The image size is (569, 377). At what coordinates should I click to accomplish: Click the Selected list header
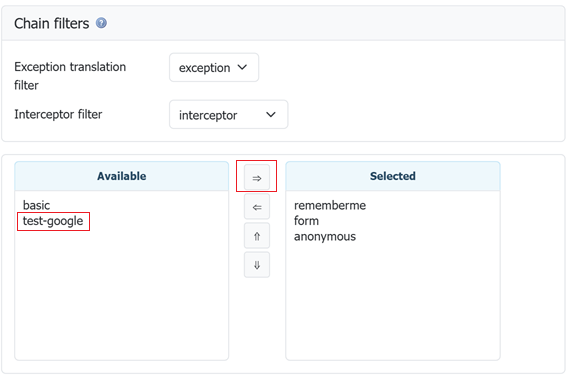[x=393, y=176]
